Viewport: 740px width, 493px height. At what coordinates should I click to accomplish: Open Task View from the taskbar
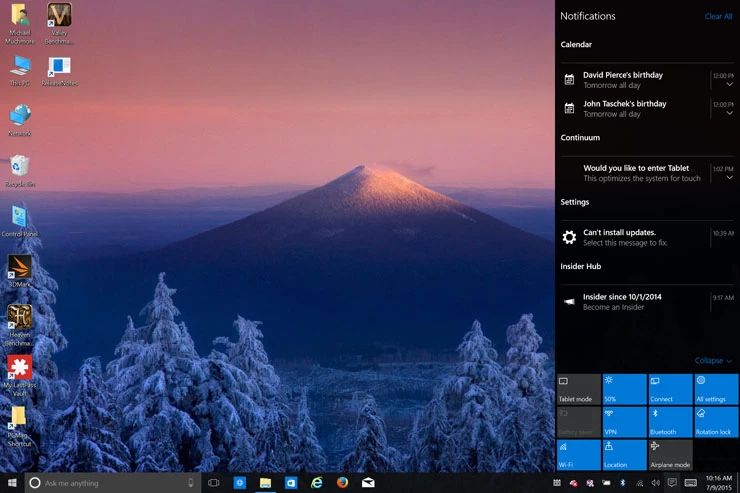click(214, 483)
